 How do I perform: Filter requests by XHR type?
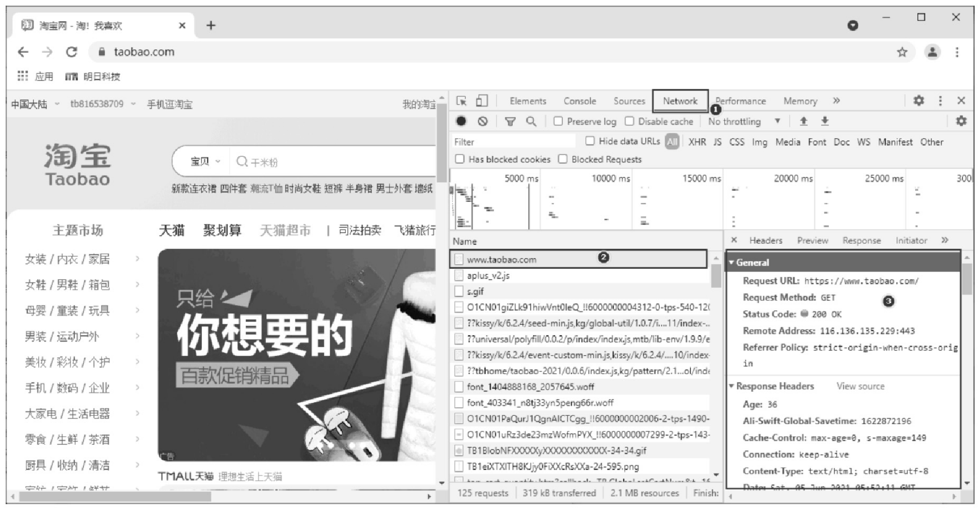click(x=697, y=142)
